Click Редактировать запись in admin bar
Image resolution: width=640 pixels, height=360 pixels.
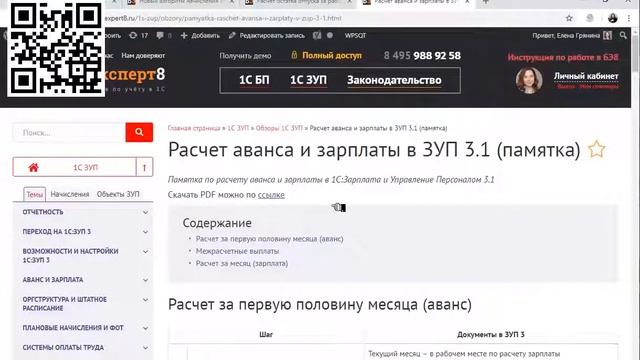267,36
